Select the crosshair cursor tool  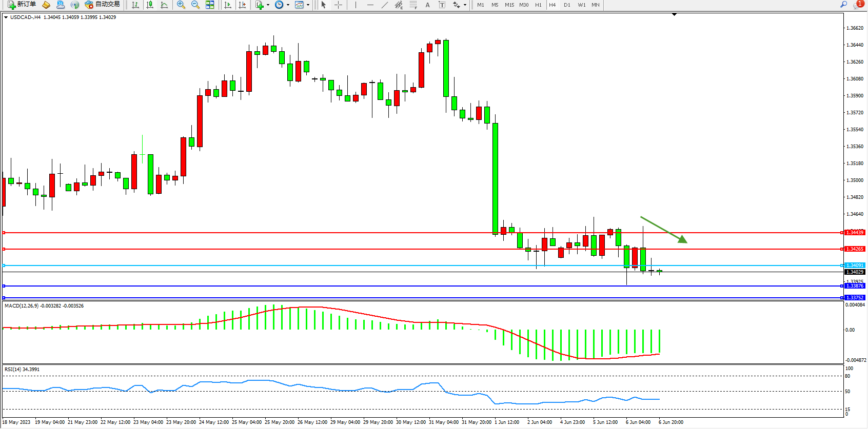click(339, 5)
